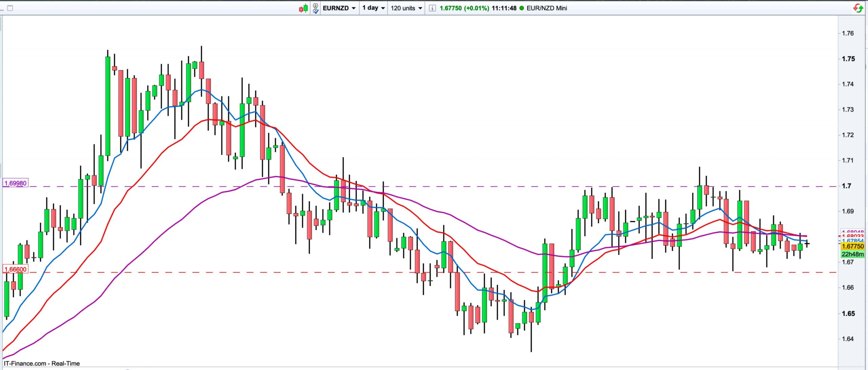868x370 pixels.
Task: Click the black crosshair marker at current price
Action: pos(807,244)
